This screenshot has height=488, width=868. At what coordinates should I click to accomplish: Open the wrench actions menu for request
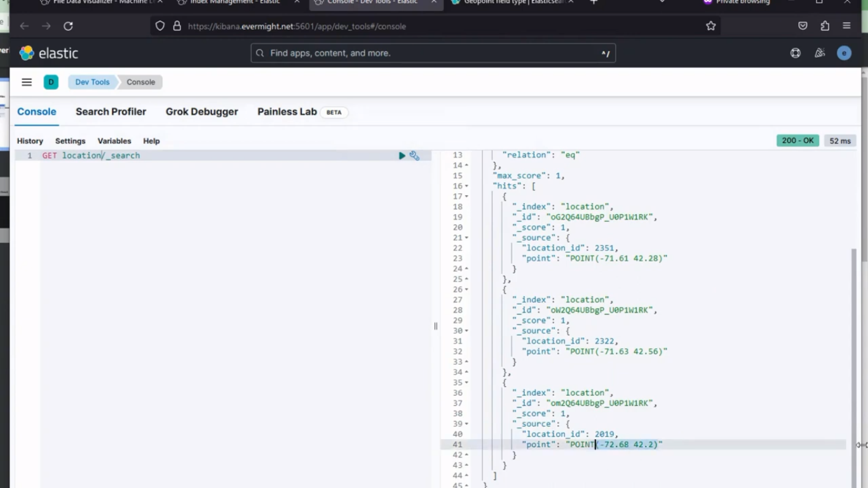tap(414, 156)
